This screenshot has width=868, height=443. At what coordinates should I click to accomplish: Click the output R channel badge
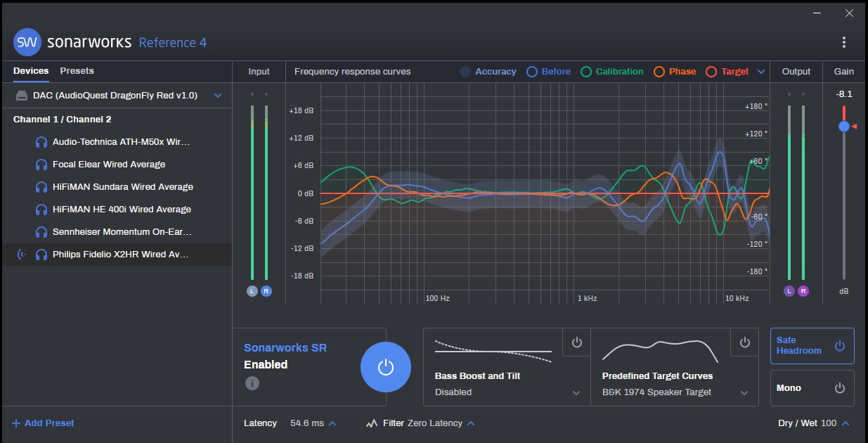[x=803, y=291]
